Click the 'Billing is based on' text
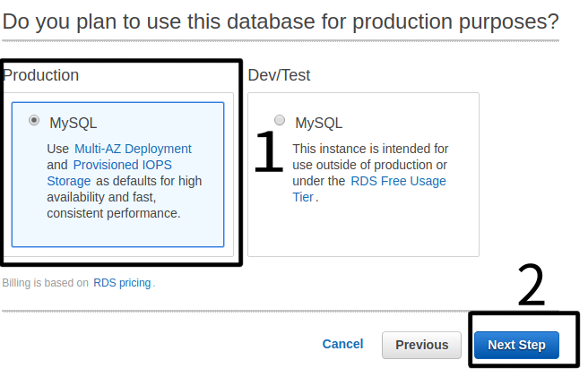This screenshot has height=377, width=588. (x=45, y=283)
